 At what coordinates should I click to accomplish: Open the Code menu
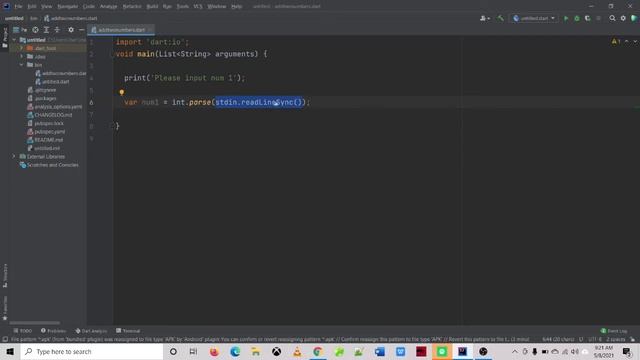coord(89,7)
